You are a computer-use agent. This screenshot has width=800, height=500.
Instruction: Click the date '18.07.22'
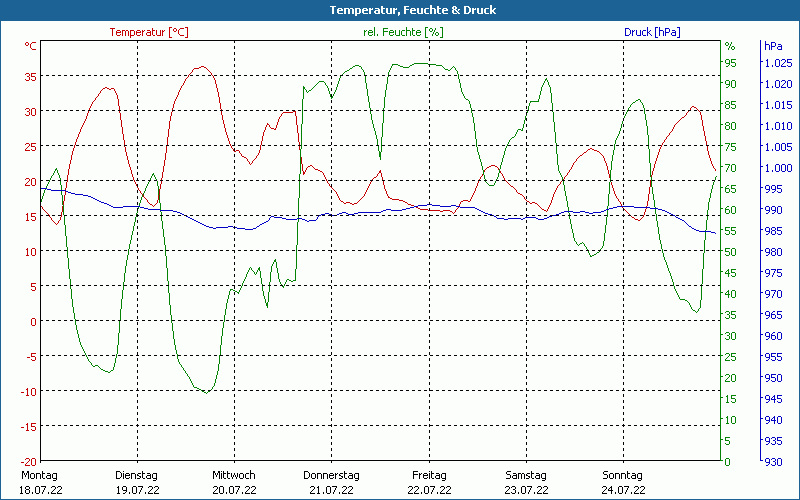pos(40,490)
